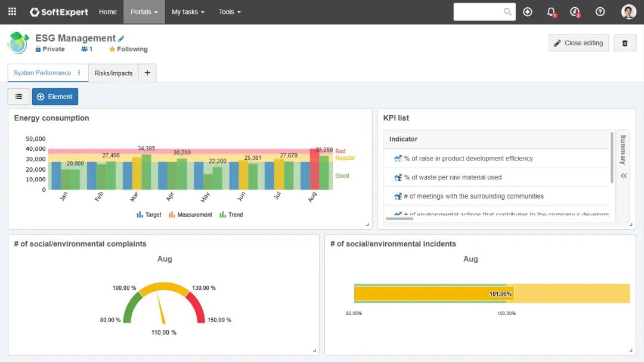Open the list view icon button
The height and width of the screenshot is (362, 644).
19,97
